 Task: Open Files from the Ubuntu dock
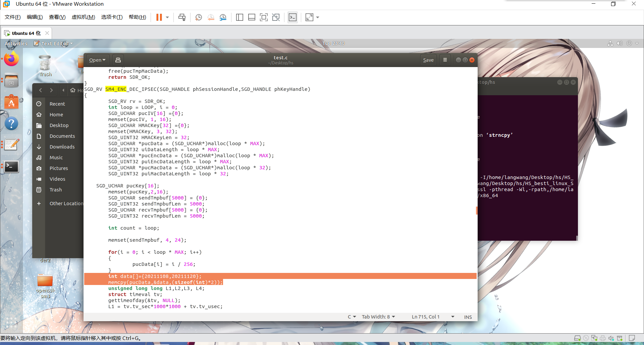pyautogui.click(x=11, y=80)
